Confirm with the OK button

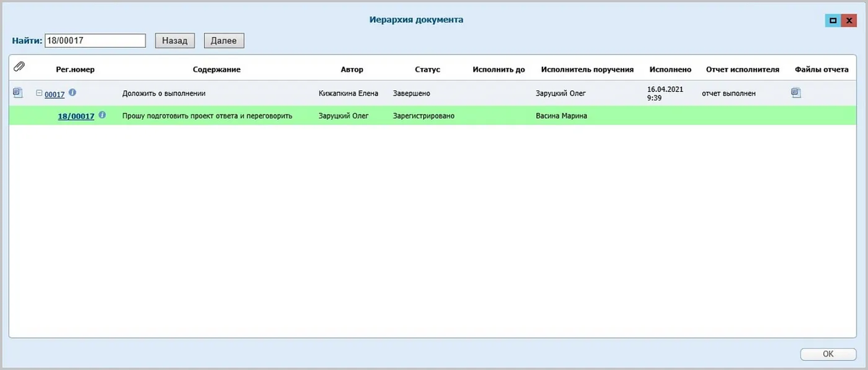point(828,354)
